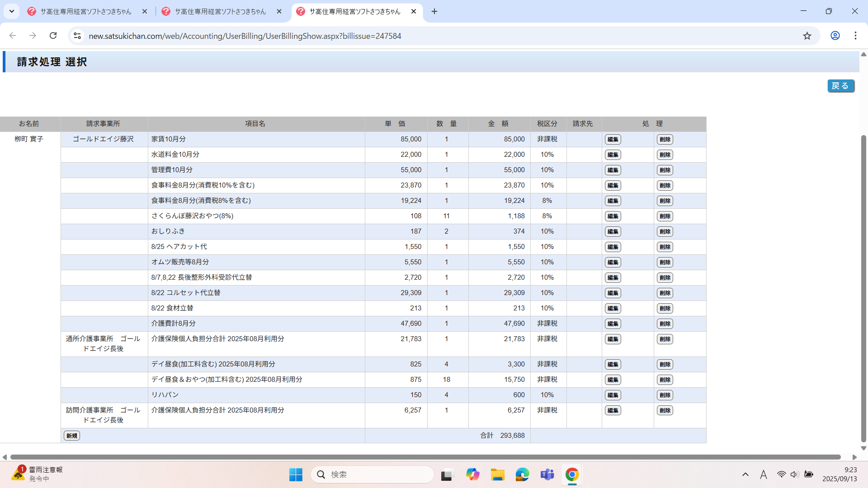Open the Chrome three-dot menu
868x488 pixels.
855,36
